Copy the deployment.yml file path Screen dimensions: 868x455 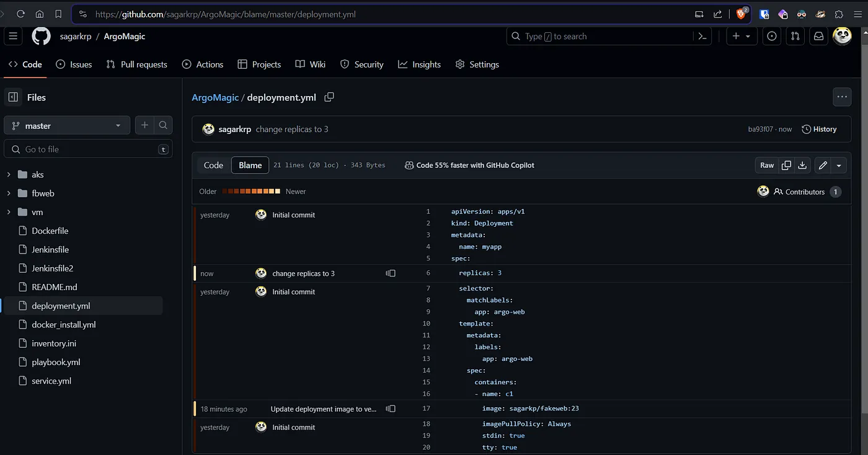click(x=329, y=97)
